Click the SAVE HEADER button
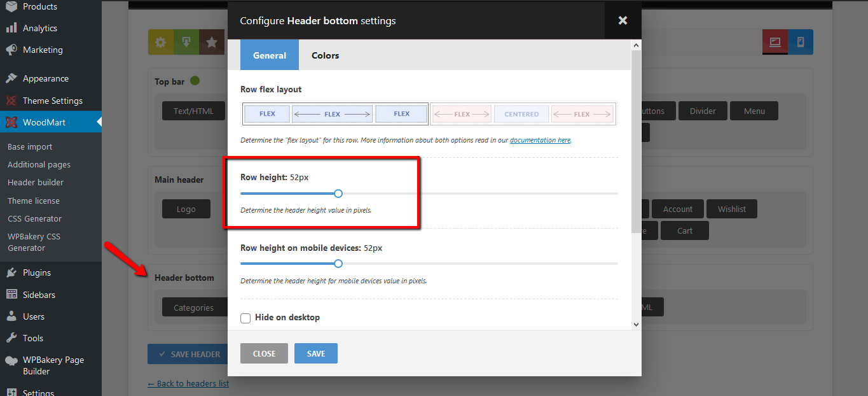The image size is (868, 396). (x=189, y=354)
